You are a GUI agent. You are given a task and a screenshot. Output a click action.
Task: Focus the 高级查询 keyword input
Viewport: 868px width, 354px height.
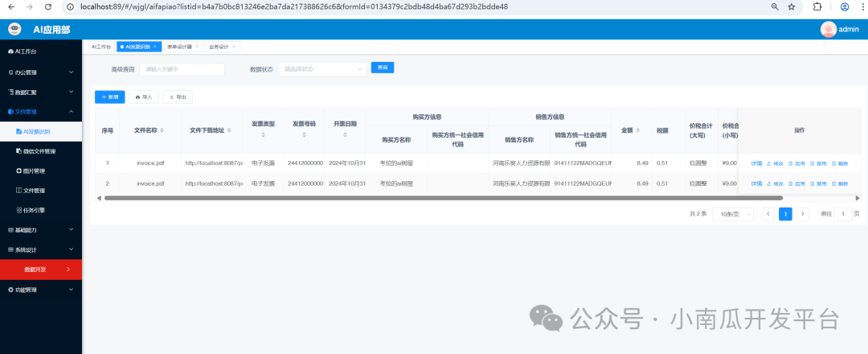coord(182,69)
